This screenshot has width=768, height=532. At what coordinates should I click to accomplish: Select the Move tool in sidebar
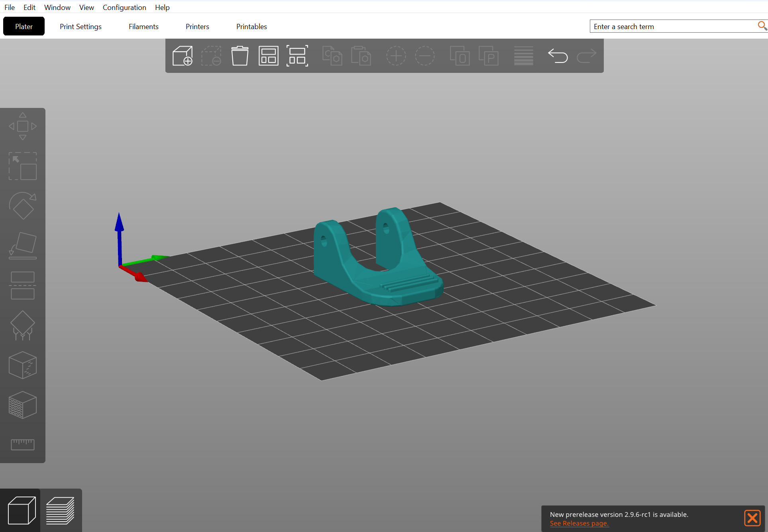coord(23,126)
